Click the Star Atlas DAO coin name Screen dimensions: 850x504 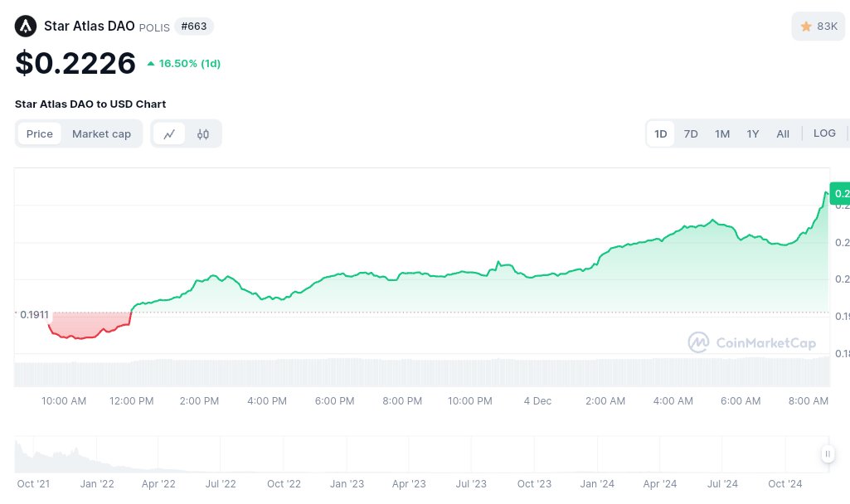tap(90, 26)
